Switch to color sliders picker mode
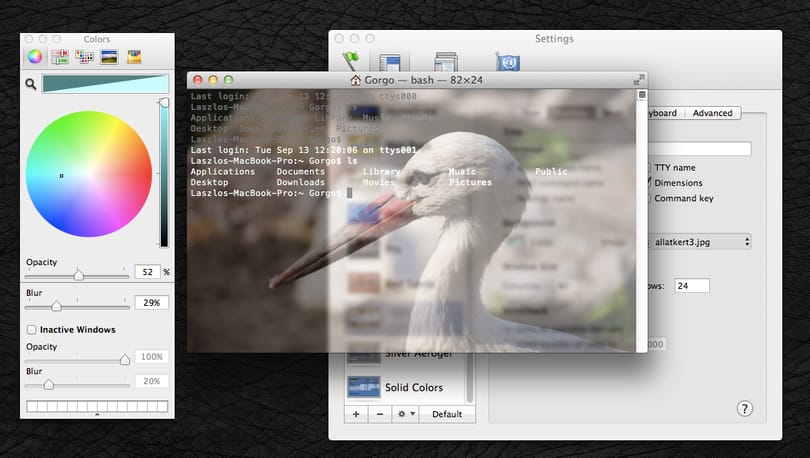The width and height of the screenshot is (810, 458). click(59, 57)
